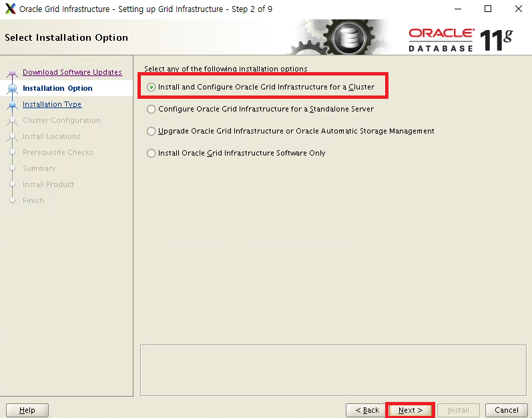
Task: Minimize the installer window
Action: pos(458,9)
